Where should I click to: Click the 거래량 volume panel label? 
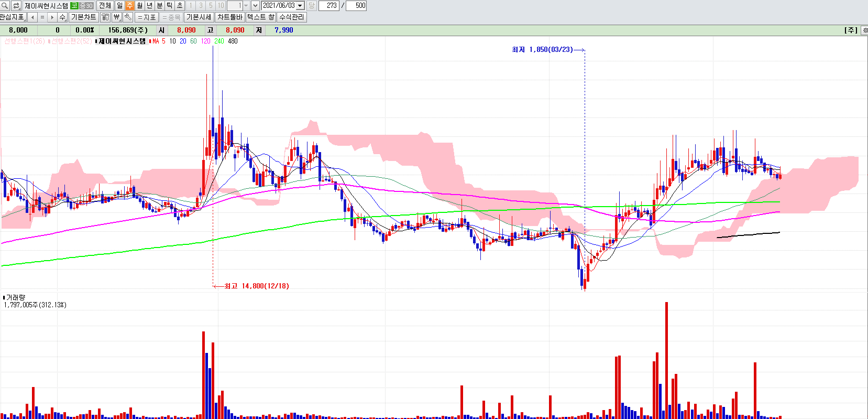pyautogui.click(x=15, y=297)
